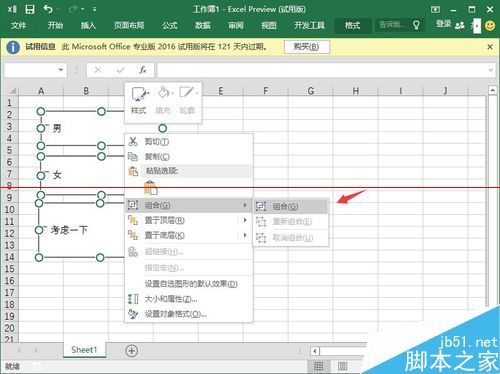Select column J header
This screenshot has height=374, width=500.
[446, 91]
